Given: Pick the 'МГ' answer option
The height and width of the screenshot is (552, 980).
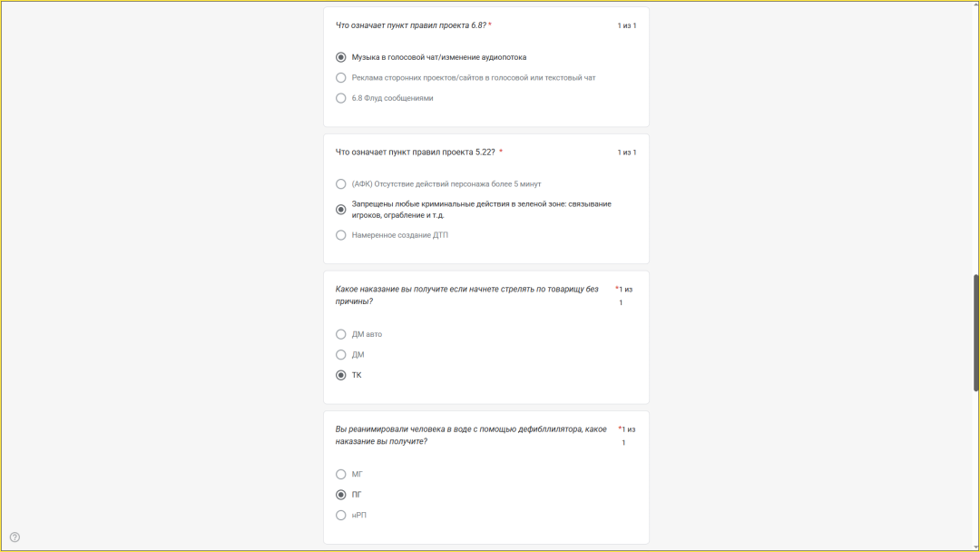Looking at the screenshot, I should [x=341, y=474].
